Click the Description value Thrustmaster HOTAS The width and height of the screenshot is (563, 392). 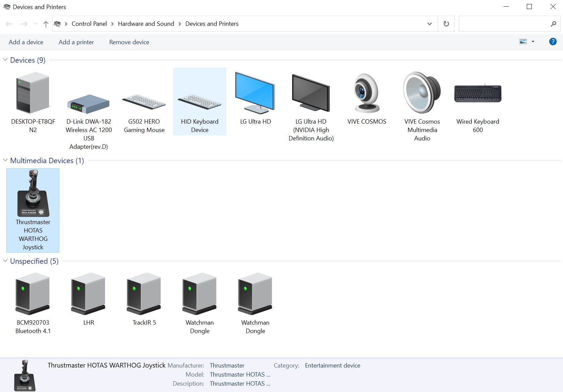click(240, 384)
